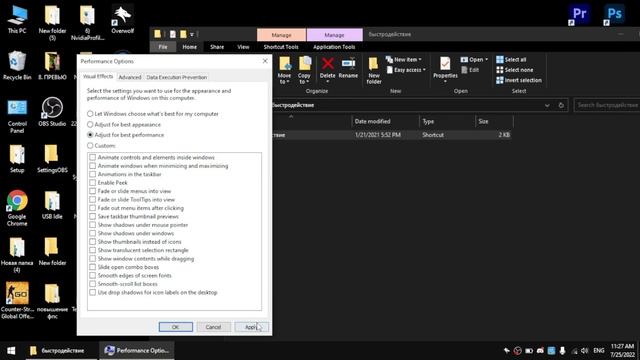Viewport: 640px width, 360px height.
Task: Enable Smooth edges of screen fonts
Action: pos(93,276)
